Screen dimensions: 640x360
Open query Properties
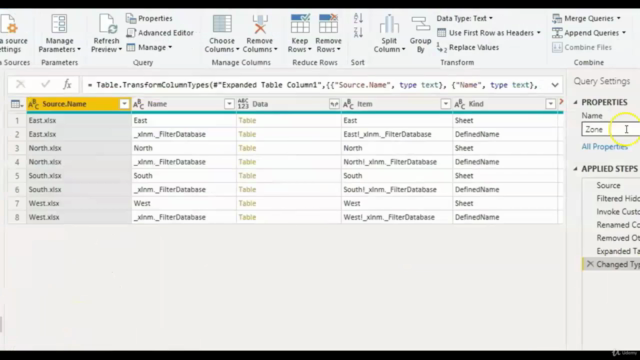(149, 18)
